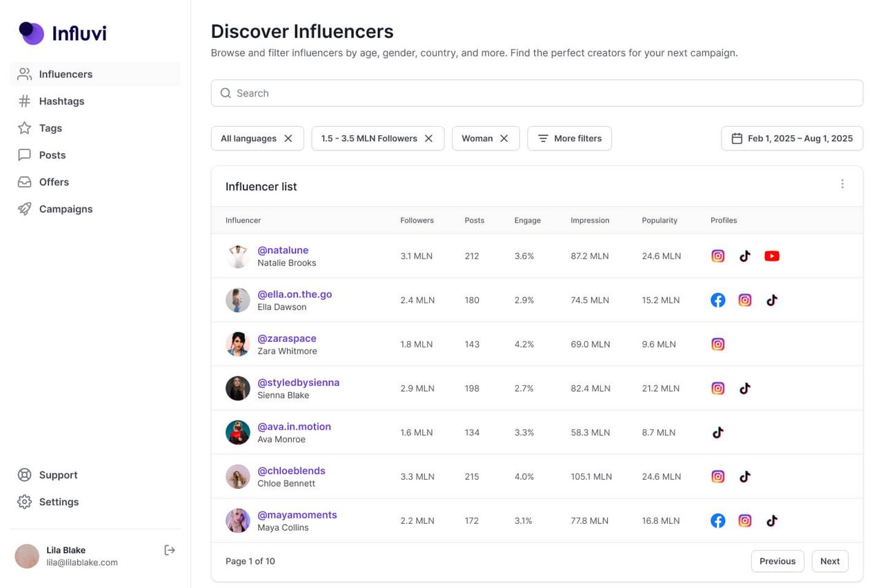Open the influencer list three-dot menu
This screenshot has width=883, height=588.
click(842, 184)
